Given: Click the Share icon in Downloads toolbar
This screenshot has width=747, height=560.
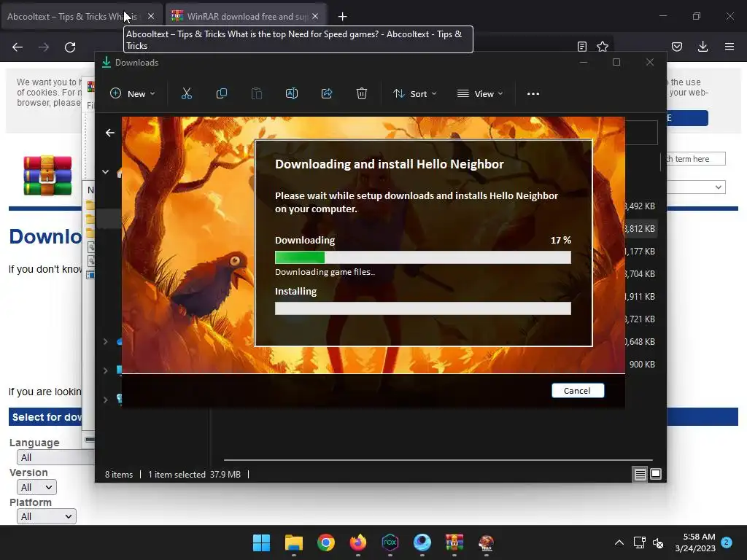Looking at the screenshot, I should coord(327,94).
